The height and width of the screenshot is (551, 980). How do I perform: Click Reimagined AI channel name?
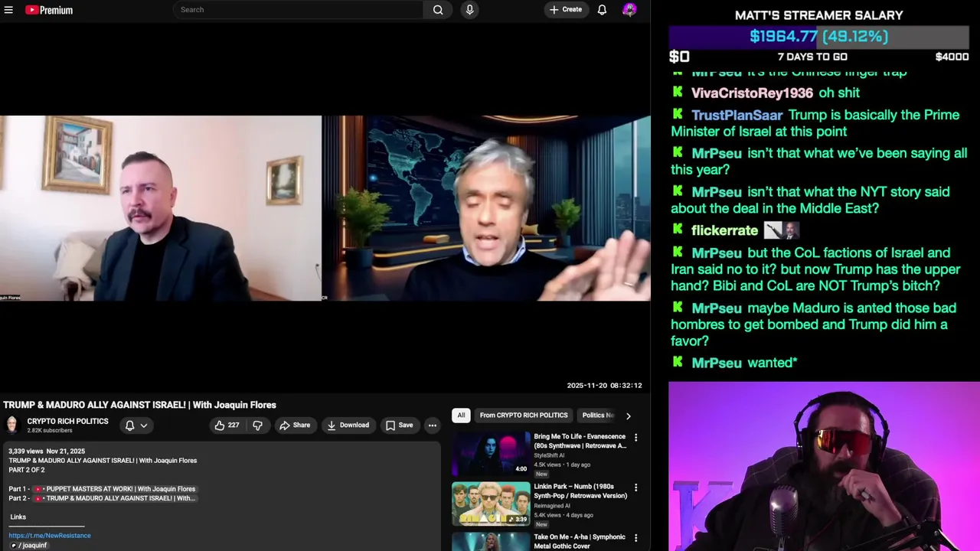click(x=552, y=506)
